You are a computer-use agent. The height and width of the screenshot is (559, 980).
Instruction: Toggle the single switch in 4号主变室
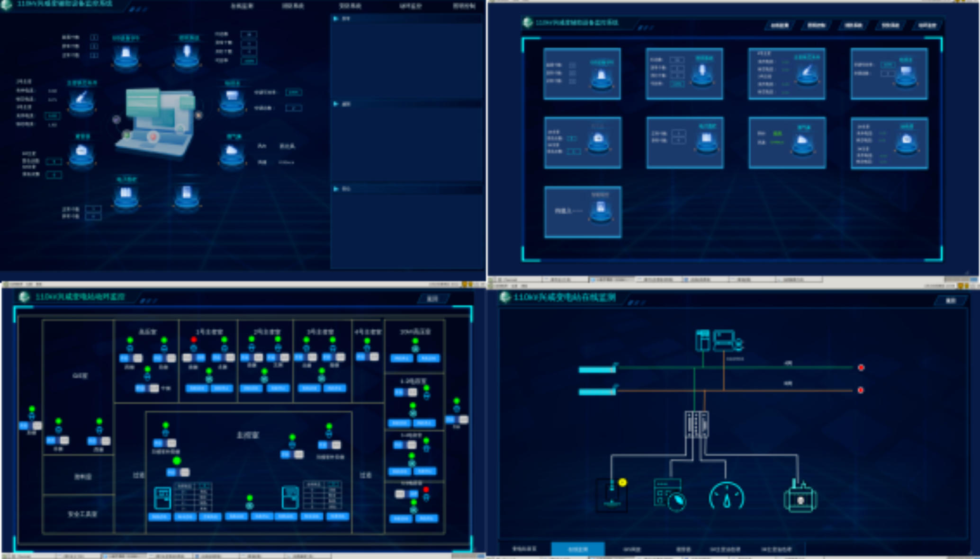point(368,357)
